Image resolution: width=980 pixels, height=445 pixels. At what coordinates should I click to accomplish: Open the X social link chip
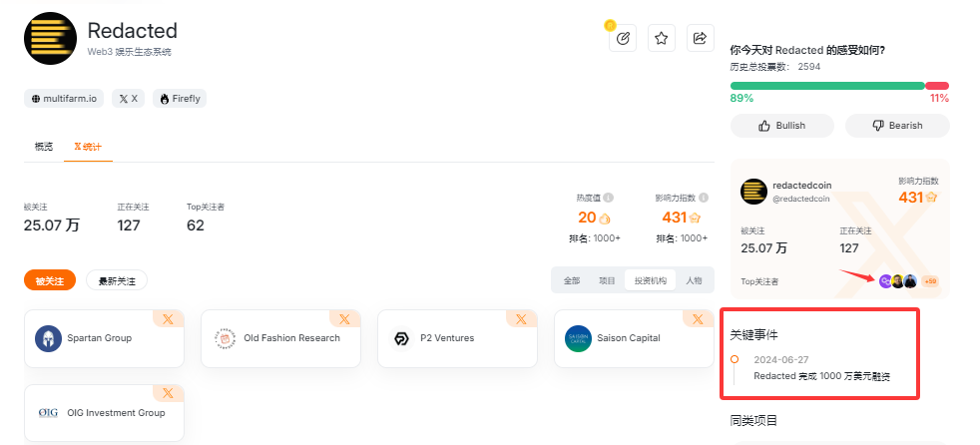128,98
